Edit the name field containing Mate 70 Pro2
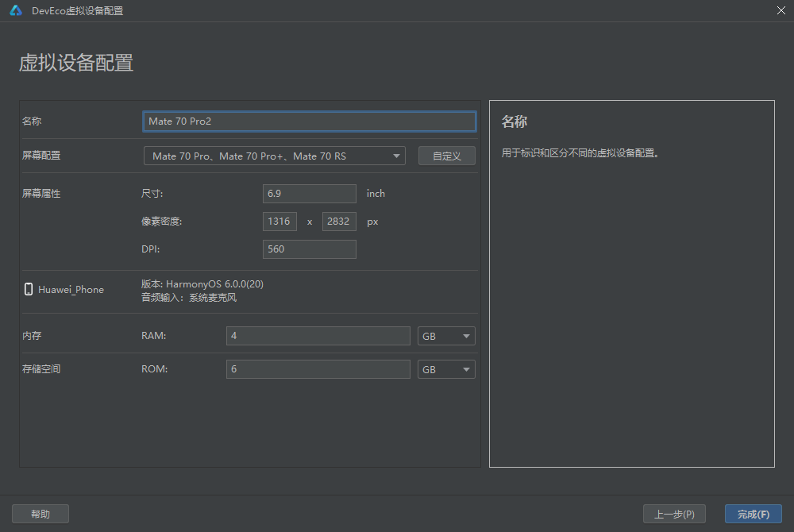 310,121
